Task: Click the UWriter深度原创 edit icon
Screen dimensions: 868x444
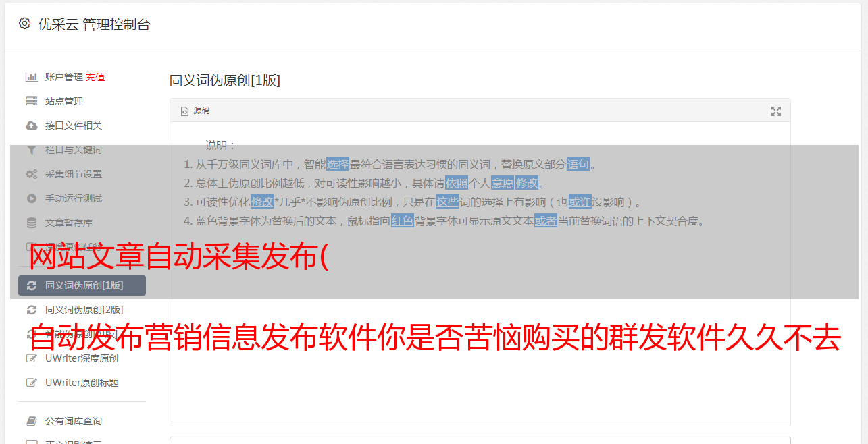Action: (x=31, y=358)
